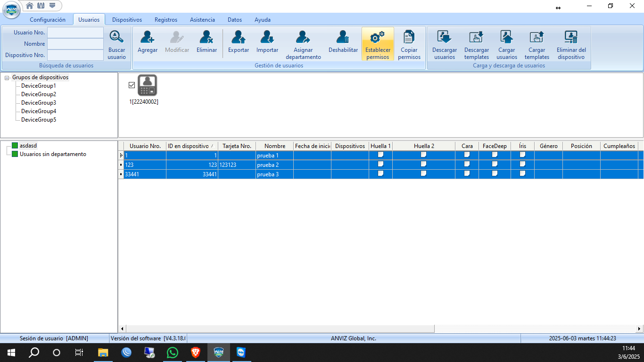The width and height of the screenshot is (644, 362).
Task: Open the Datos tab
Action: tap(235, 20)
